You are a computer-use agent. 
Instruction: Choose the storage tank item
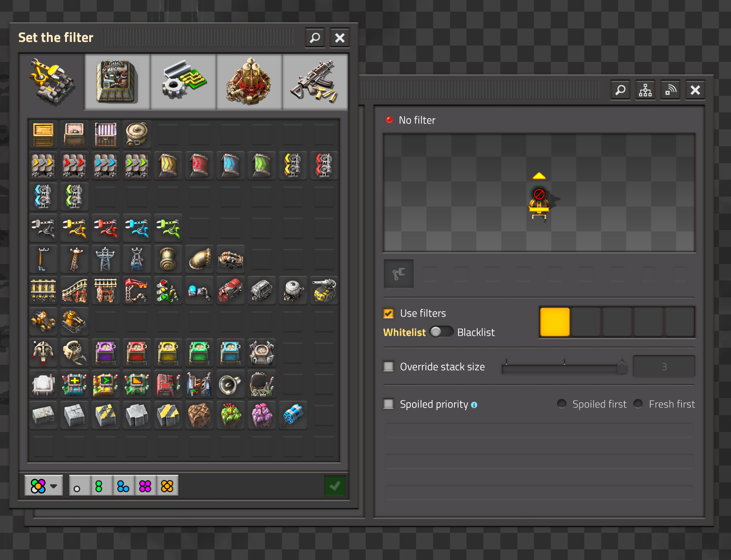tap(137, 134)
